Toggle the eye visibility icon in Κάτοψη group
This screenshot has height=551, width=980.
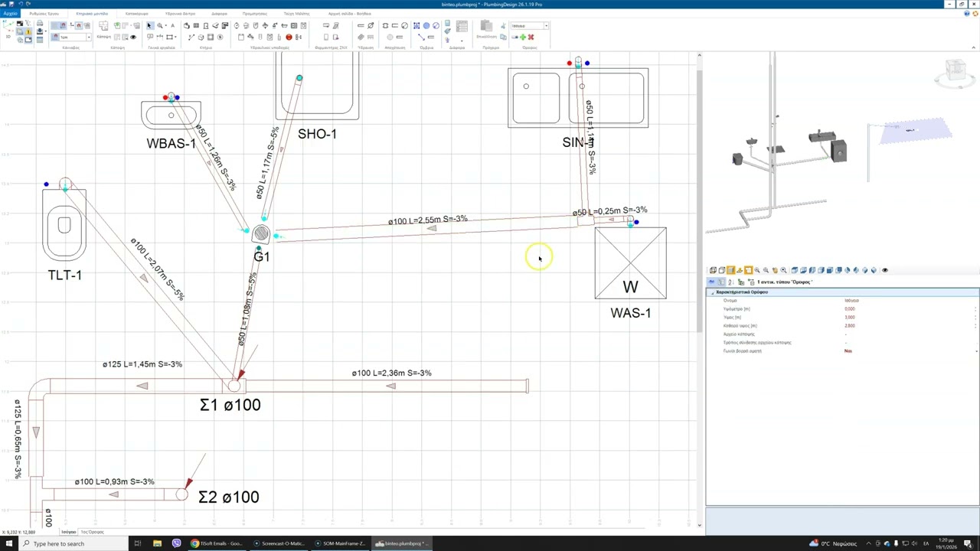(x=133, y=37)
